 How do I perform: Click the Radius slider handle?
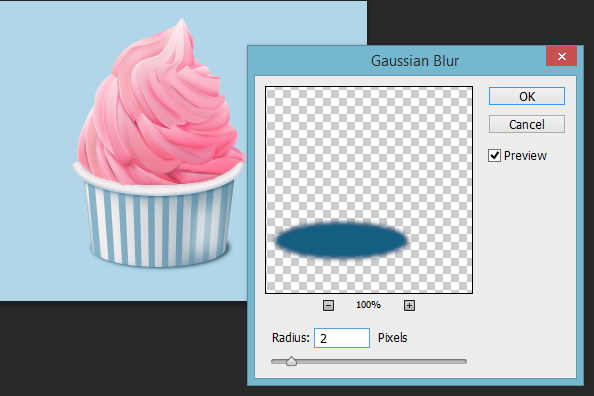click(x=291, y=361)
